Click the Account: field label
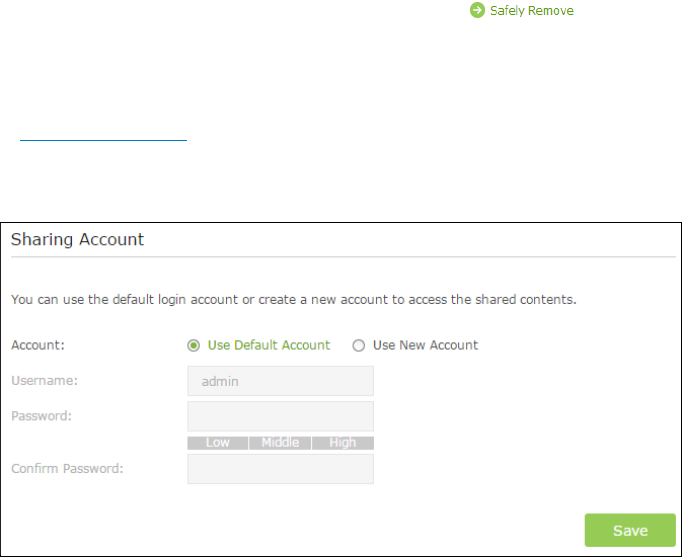682x557 pixels. pos(37,345)
